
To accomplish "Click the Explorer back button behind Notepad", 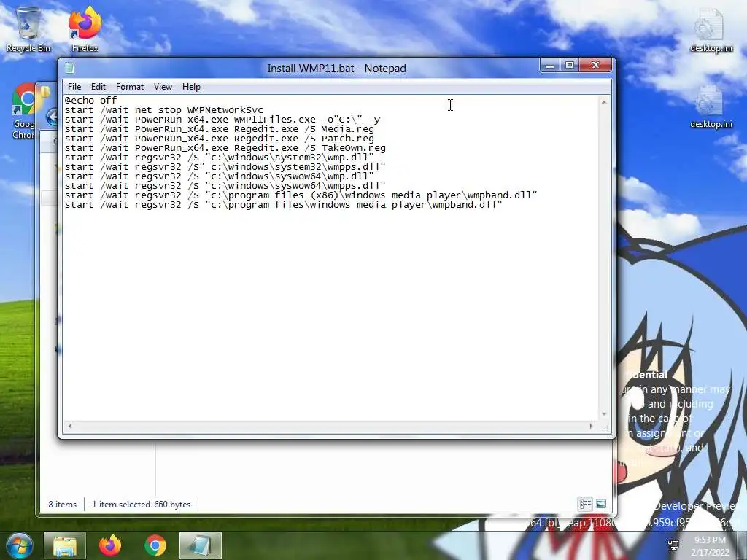I will coord(52,117).
